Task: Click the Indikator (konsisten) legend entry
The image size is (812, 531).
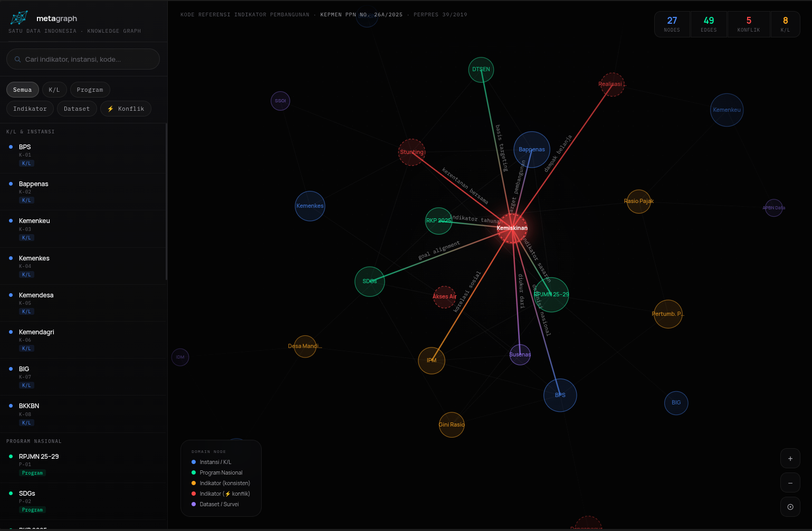Action: pyautogui.click(x=221, y=483)
